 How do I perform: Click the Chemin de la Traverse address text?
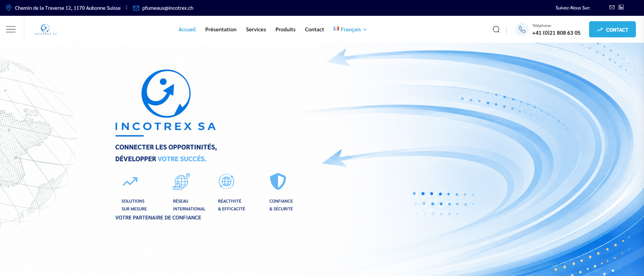[68, 8]
